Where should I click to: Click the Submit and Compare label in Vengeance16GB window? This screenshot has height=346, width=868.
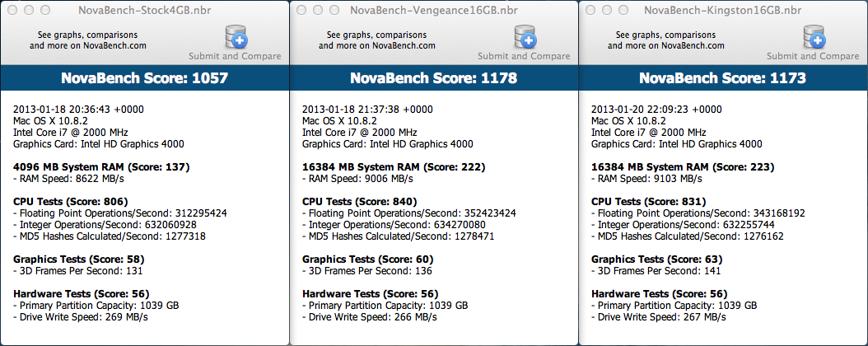pyautogui.click(x=524, y=56)
